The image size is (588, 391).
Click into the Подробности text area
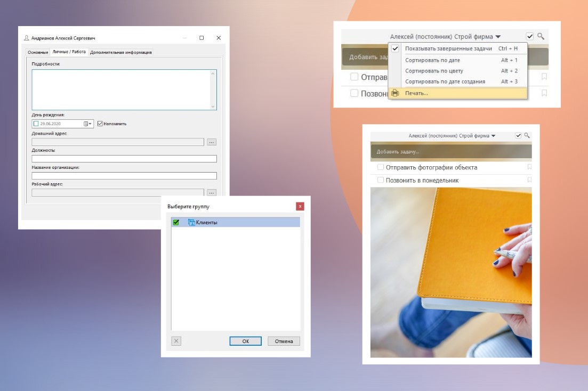coord(124,89)
